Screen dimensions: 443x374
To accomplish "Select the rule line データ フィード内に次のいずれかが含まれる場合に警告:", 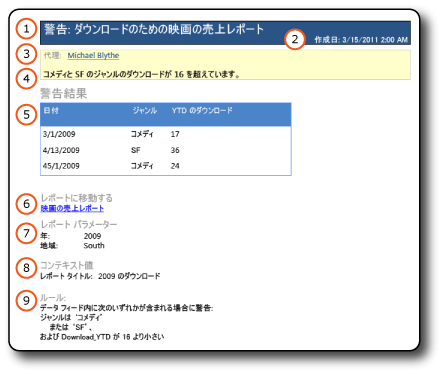I will (x=127, y=308).
